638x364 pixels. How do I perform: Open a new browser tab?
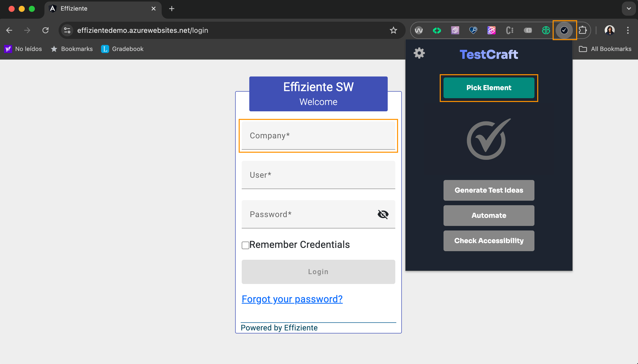click(x=172, y=9)
